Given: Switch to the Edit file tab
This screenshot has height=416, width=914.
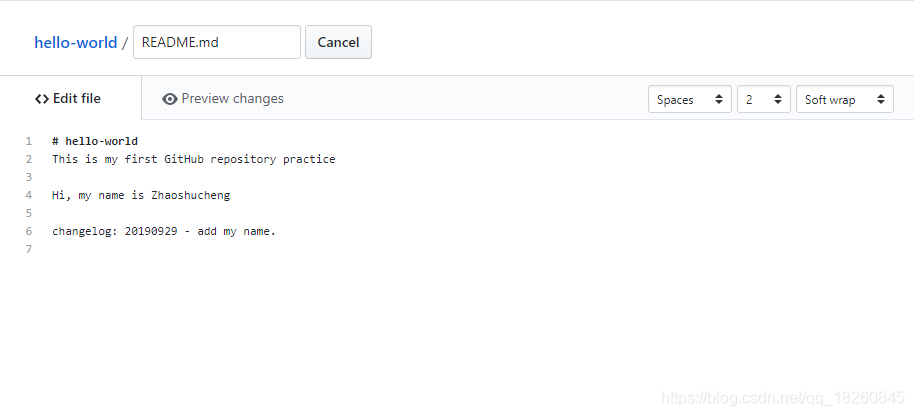Looking at the screenshot, I should pos(71,98).
